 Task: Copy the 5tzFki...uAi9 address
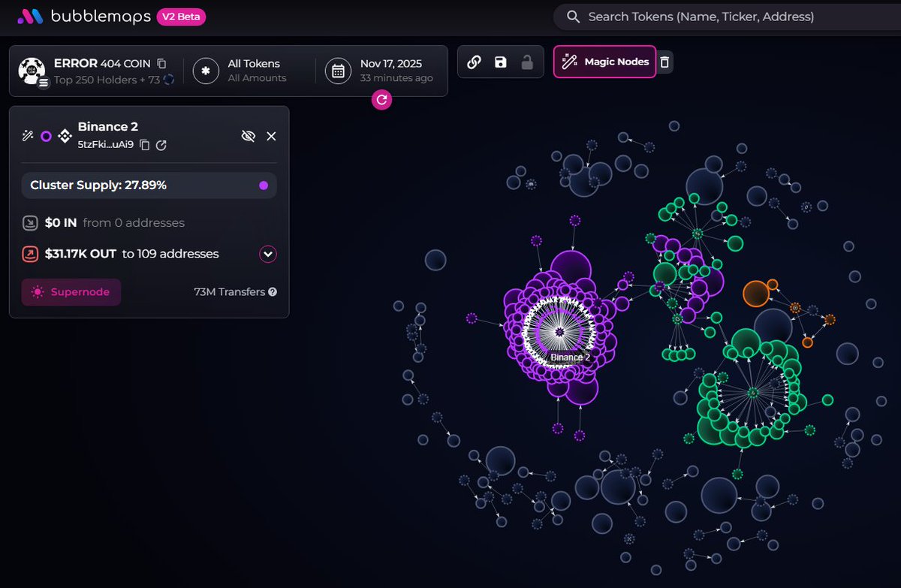(145, 145)
